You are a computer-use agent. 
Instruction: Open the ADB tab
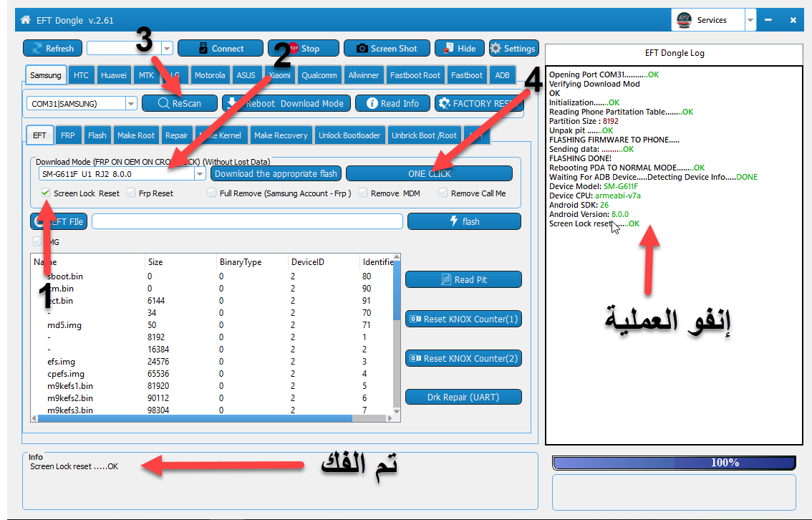pos(503,75)
